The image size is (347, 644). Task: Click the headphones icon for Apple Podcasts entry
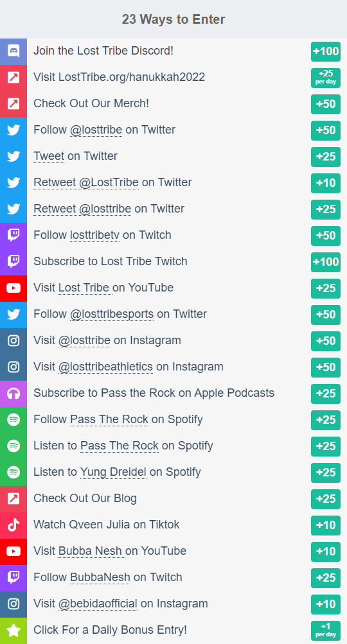13,393
